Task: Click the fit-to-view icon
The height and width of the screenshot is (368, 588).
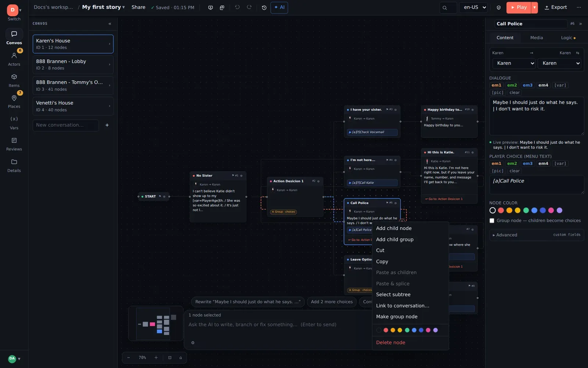Action: coord(170,358)
